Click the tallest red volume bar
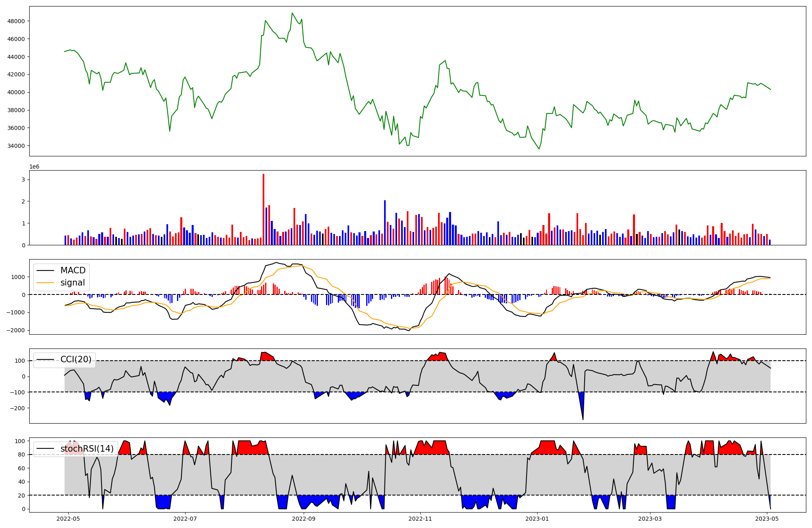This screenshot has height=528, width=812. tap(263, 210)
